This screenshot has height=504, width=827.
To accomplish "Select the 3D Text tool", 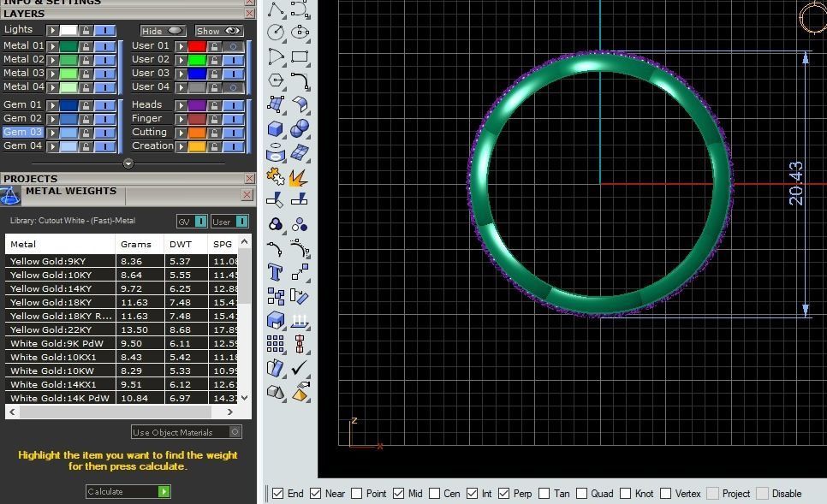I will pyautogui.click(x=276, y=272).
